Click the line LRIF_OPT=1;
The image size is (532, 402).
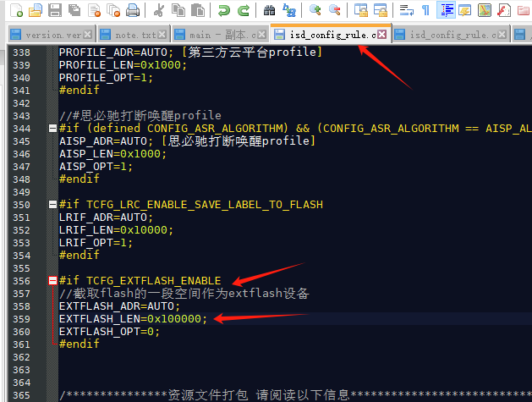96,243
